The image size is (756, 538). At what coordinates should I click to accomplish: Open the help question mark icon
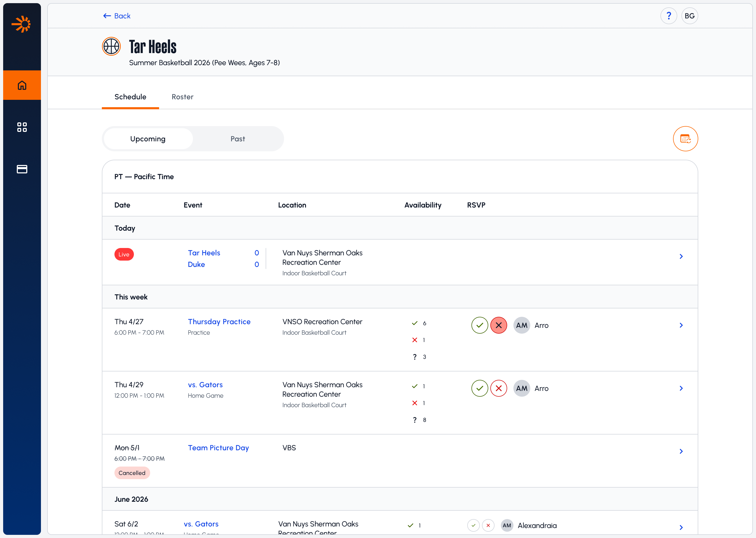[669, 16]
